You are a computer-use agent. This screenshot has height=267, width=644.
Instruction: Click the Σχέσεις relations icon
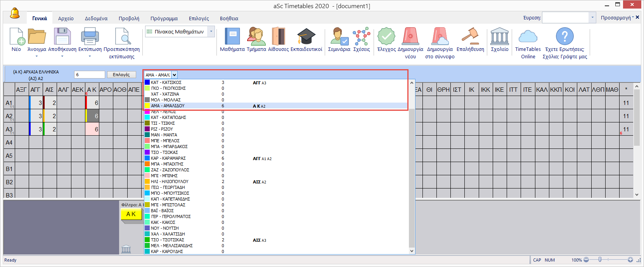point(361,37)
